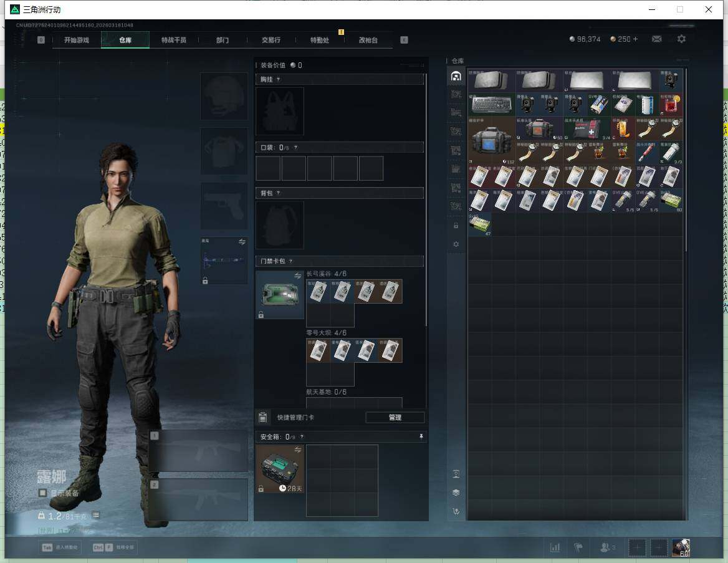
Task: Select the green ammo box showing 47
Action: [479, 224]
